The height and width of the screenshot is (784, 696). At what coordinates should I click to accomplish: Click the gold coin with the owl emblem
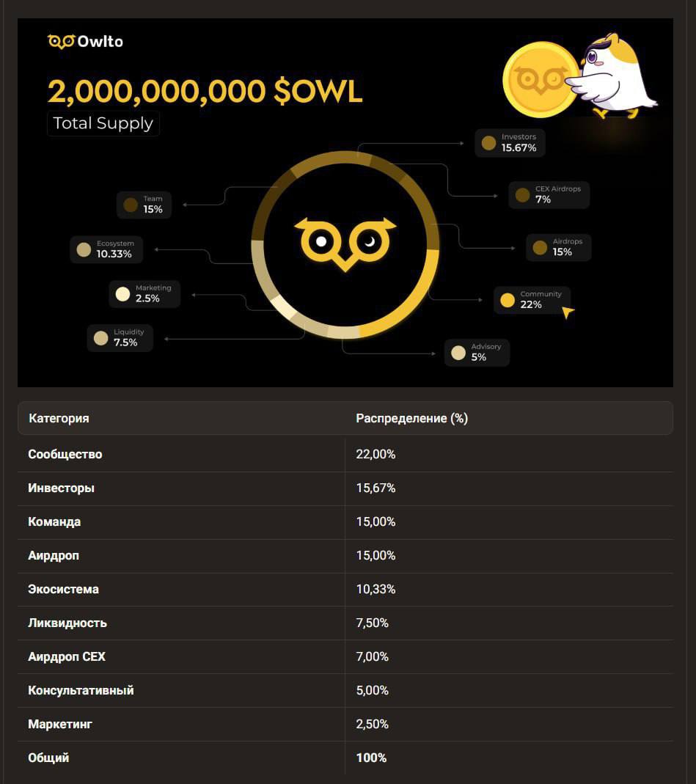click(538, 79)
